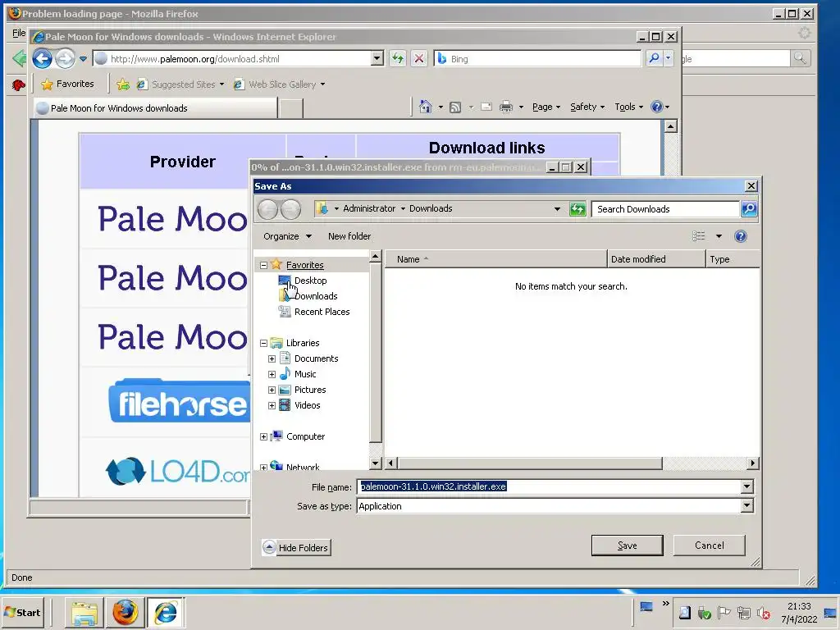Viewport: 840px width, 630px height.
Task: Click the Name column header
Action: click(496, 259)
